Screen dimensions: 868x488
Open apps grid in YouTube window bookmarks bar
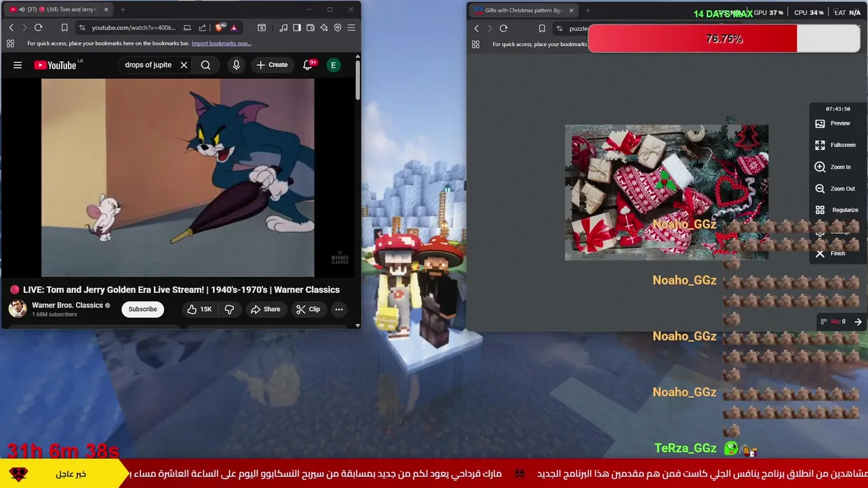tap(10, 43)
